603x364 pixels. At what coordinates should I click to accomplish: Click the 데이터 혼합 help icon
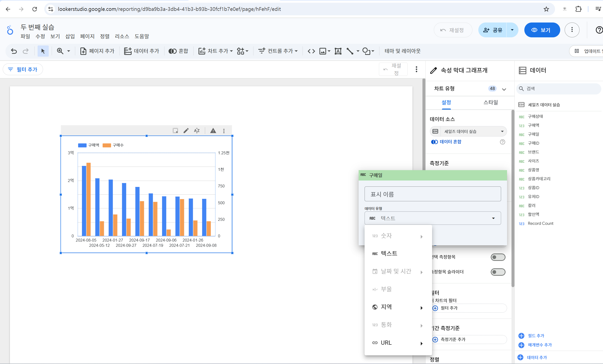tap(502, 142)
